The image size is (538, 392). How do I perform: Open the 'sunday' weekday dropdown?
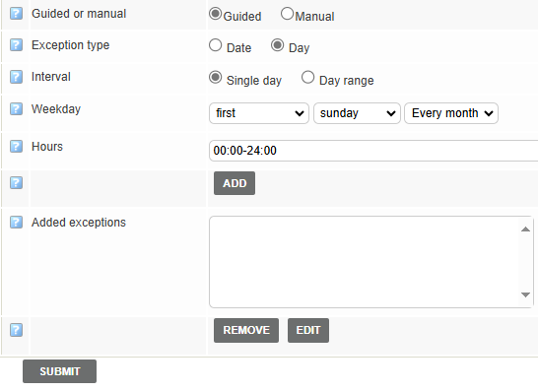(357, 113)
